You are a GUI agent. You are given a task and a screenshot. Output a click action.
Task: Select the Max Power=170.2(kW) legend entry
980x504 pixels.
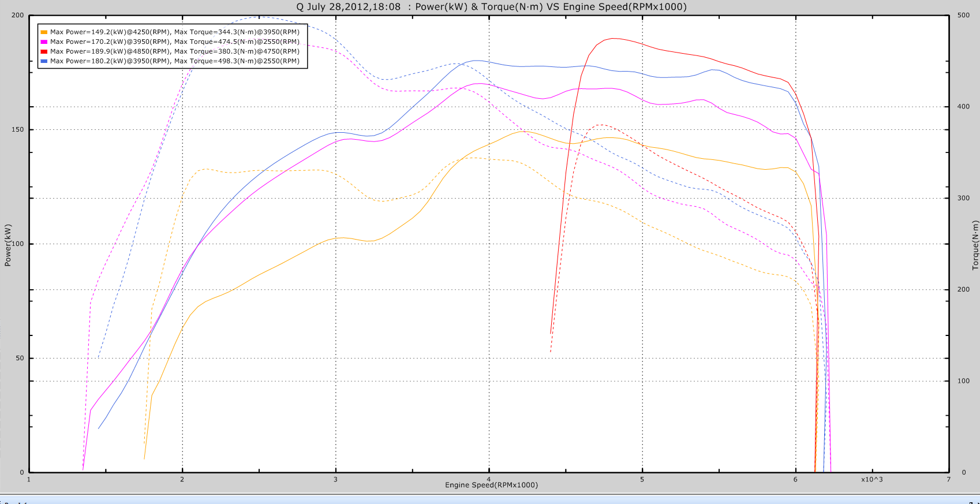click(x=174, y=42)
